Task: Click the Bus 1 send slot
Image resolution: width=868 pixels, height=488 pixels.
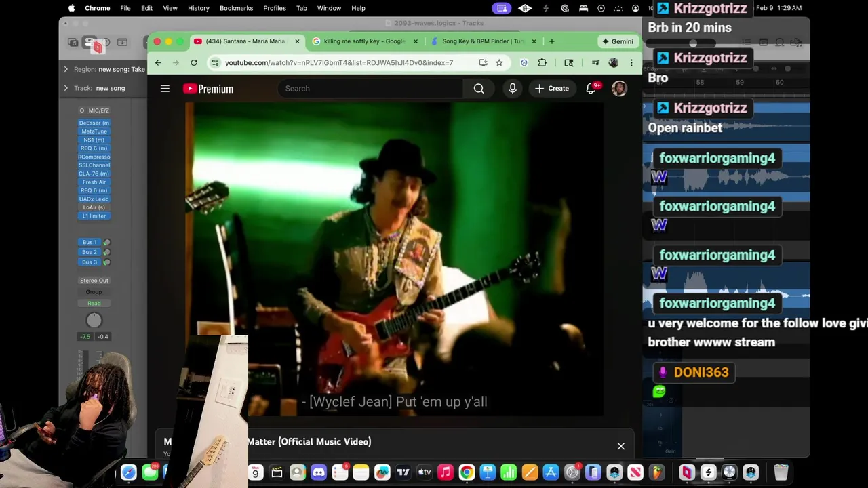Action: point(90,242)
